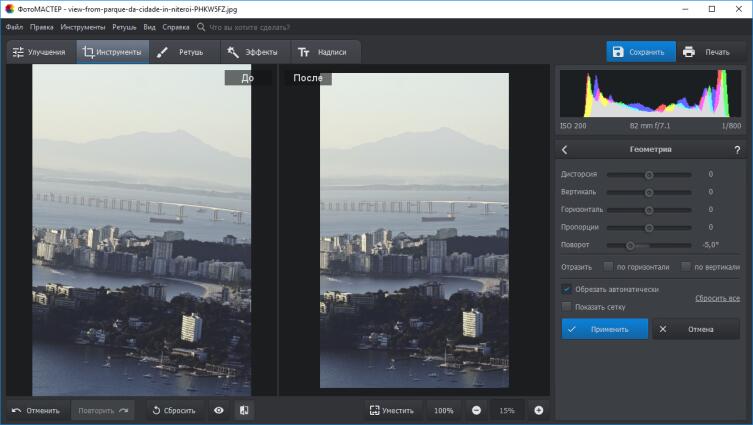Click the eye preview icon
Viewport: 753px width, 425px height.
click(219, 410)
